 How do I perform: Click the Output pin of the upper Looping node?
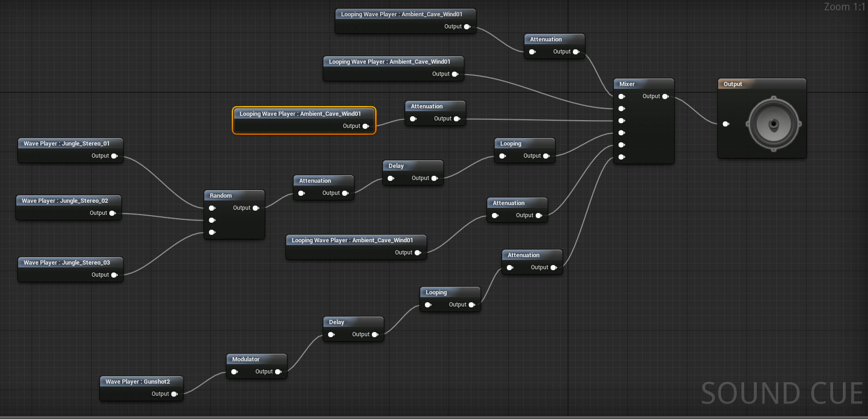pos(546,156)
